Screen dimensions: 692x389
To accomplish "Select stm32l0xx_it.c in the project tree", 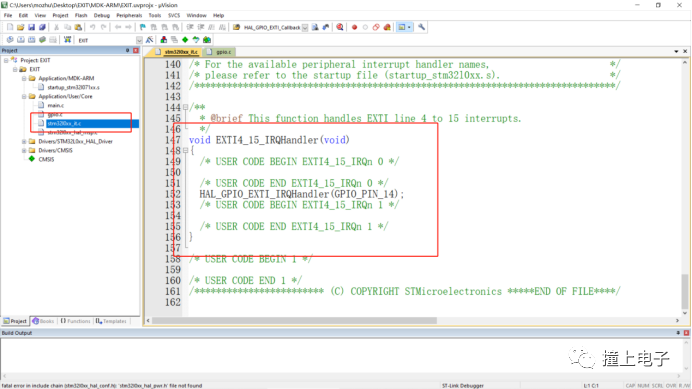I will point(64,123).
